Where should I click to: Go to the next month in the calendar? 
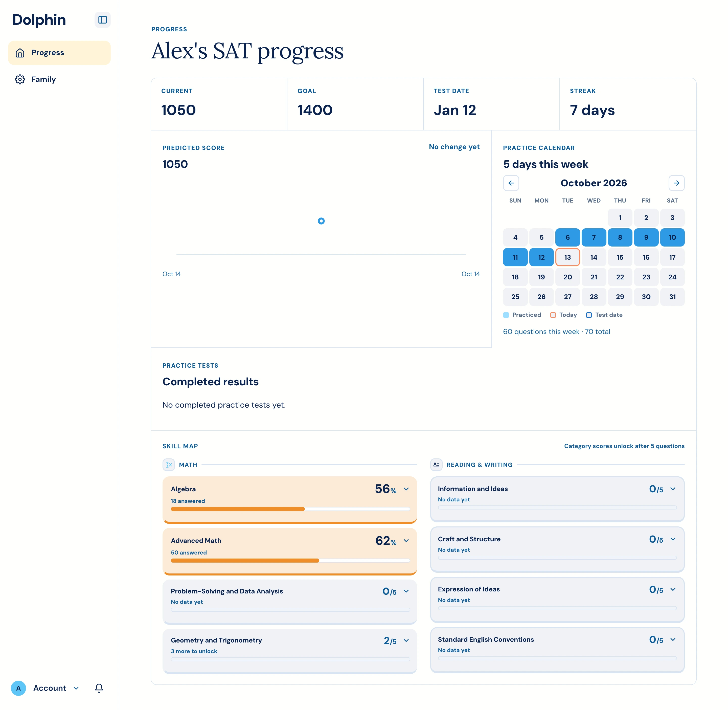[x=676, y=183]
